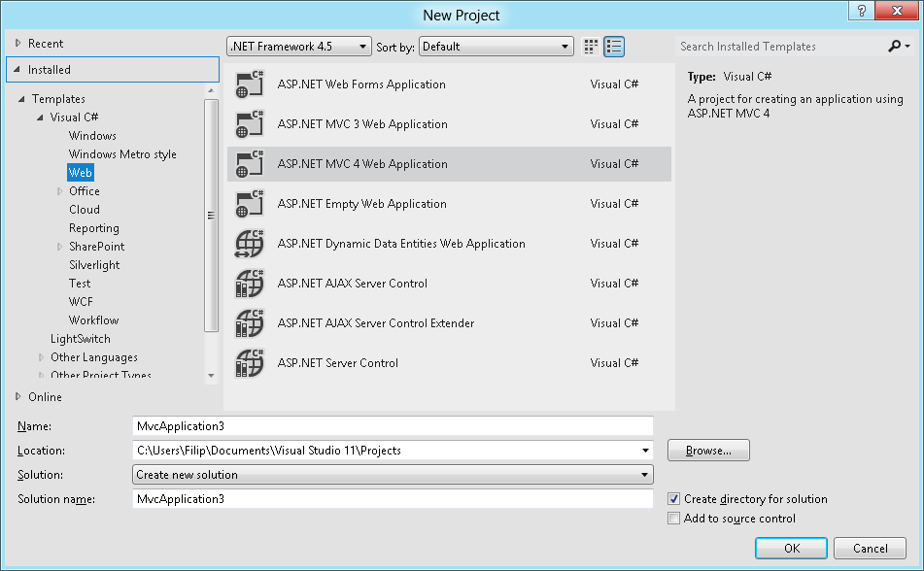Select the Silverlight category
The image size is (924, 571).
pyautogui.click(x=94, y=265)
